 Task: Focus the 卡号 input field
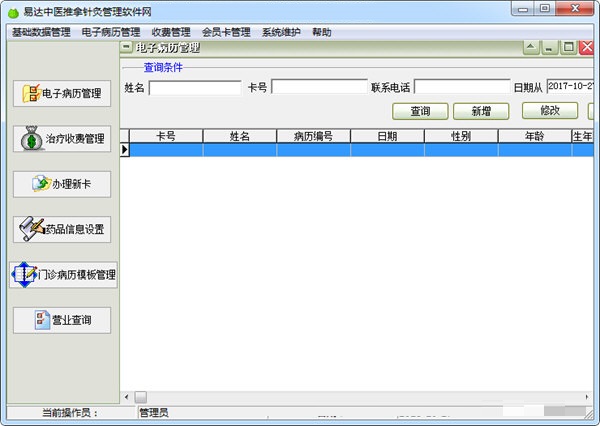pyautogui.click(x=319, y=87)
